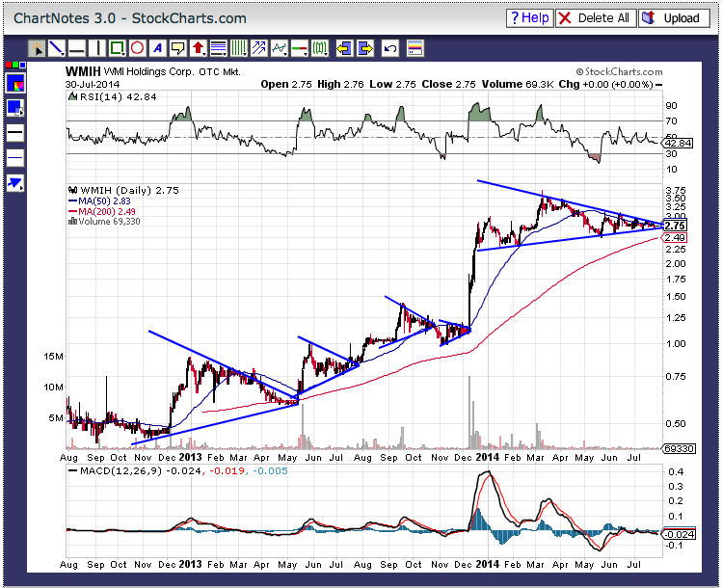Viewport: 722px width, 588px height.
Task: Choose the green bracket range tool
Action: 320,48
